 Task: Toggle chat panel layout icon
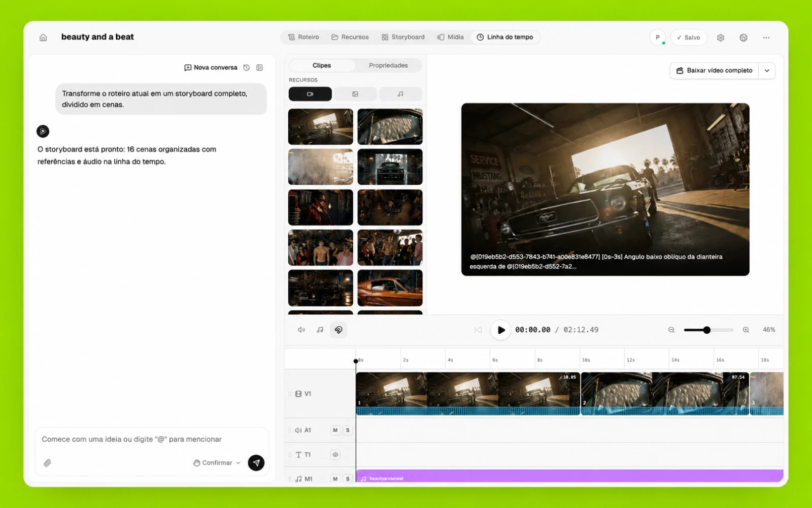click(x=260, y=68)
